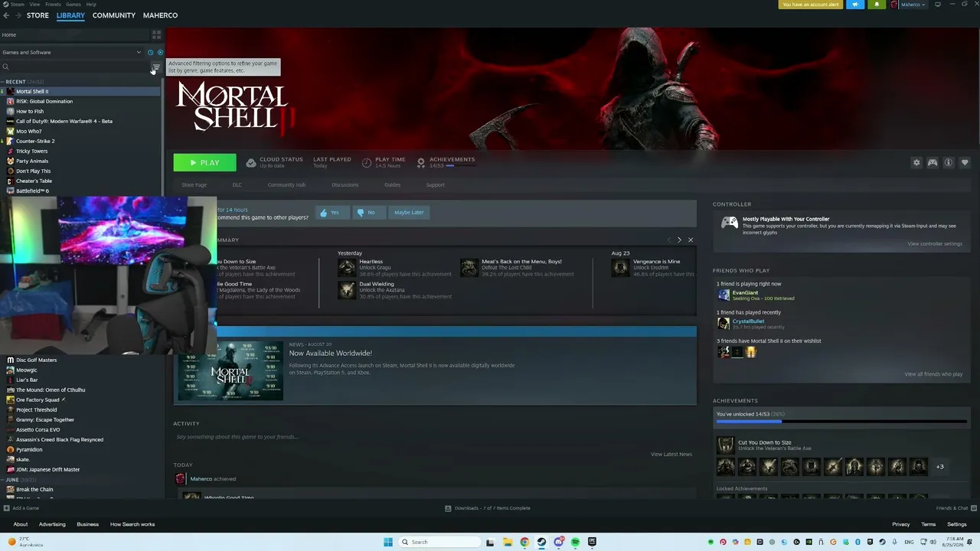Show next achievement summary page arrow
The height and width of the screenshot is (551, 980).
tap(679, 240)
